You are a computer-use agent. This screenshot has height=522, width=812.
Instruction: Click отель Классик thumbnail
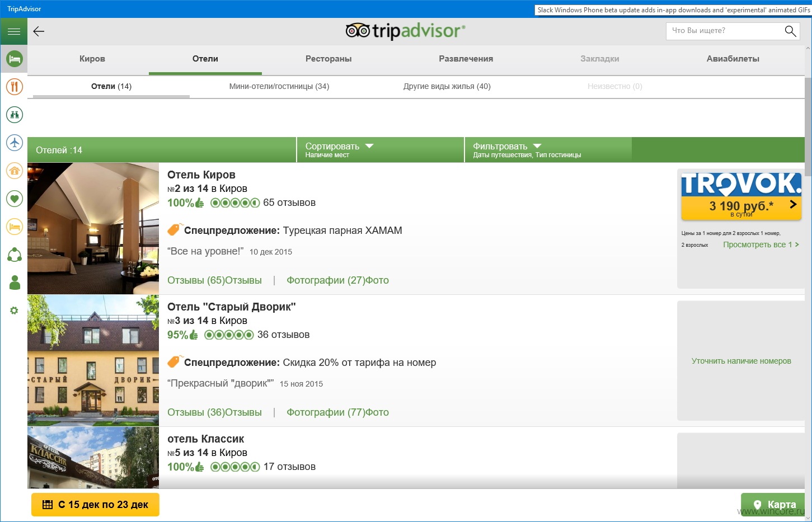[x=93, y=458]
